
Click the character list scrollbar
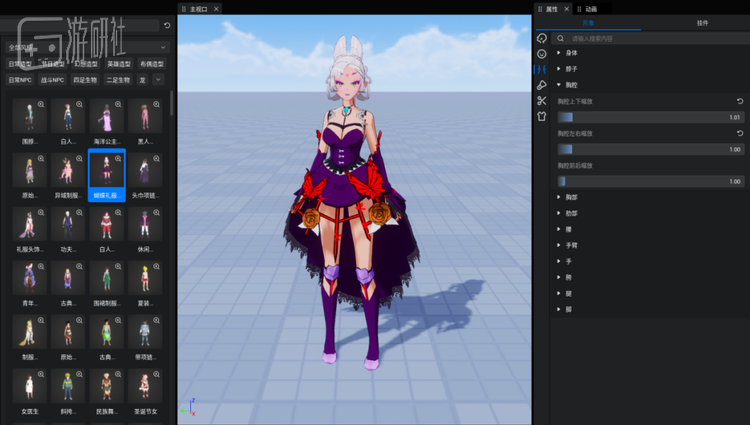(172, 103)
